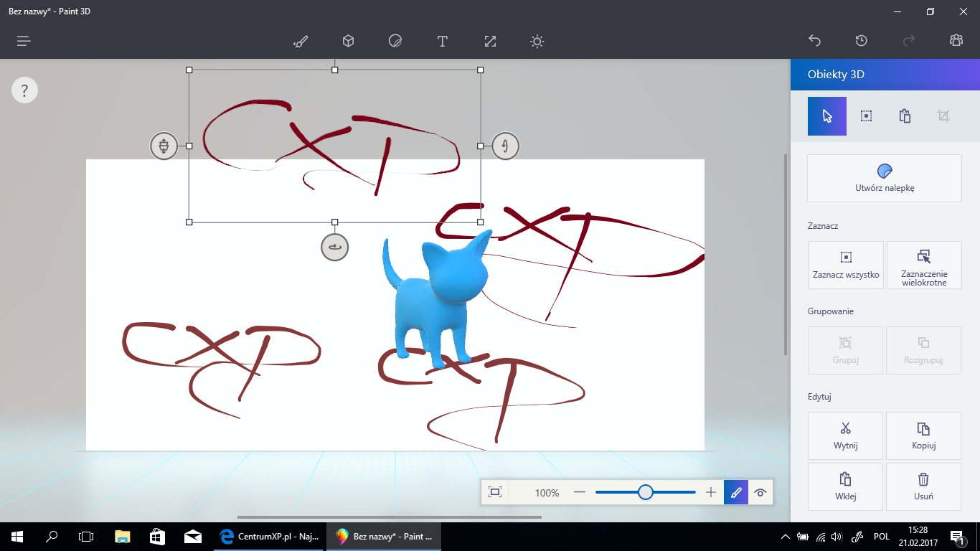Click the Grupuj button
This screenshot has height=551, width=980.
coord(846,350)
